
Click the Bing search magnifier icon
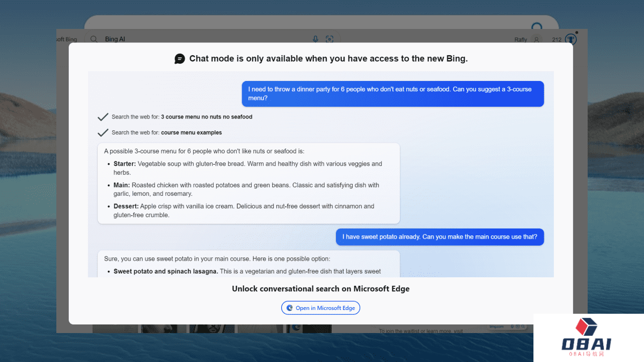point(94,39)
